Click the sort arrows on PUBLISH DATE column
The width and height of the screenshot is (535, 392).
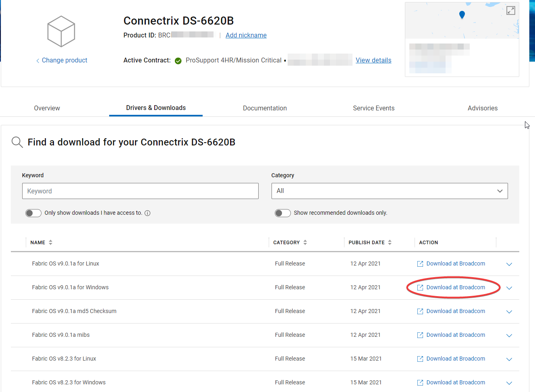coord(390,242)
